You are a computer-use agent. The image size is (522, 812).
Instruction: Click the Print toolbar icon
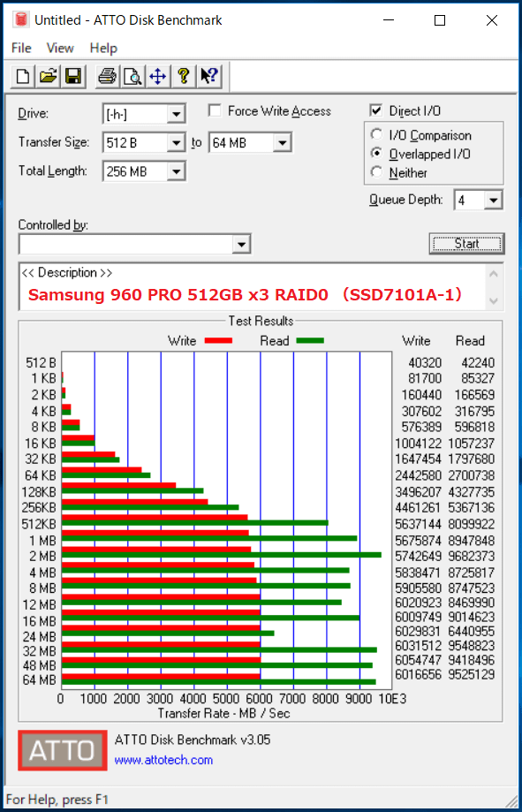[108, 77]
